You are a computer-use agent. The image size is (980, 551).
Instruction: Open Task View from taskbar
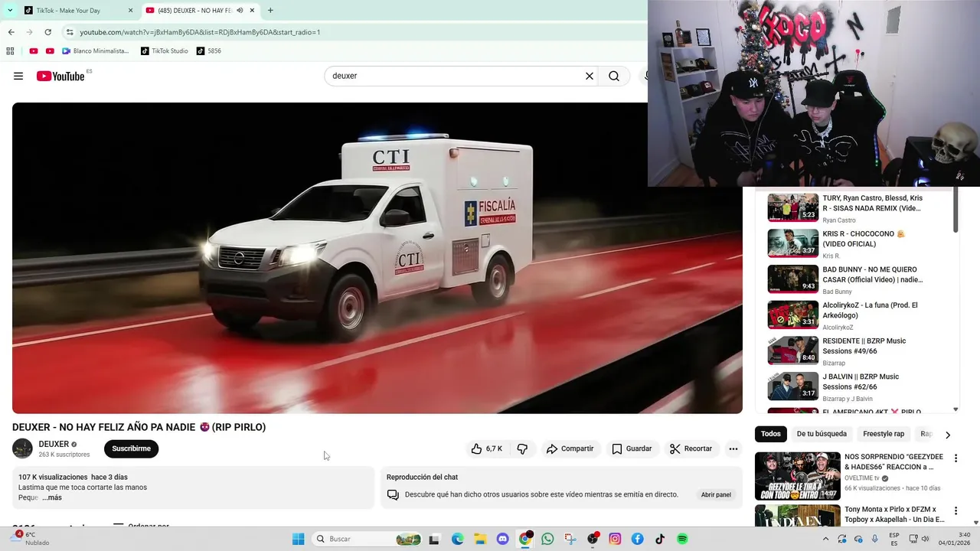[x=434, y=539]
